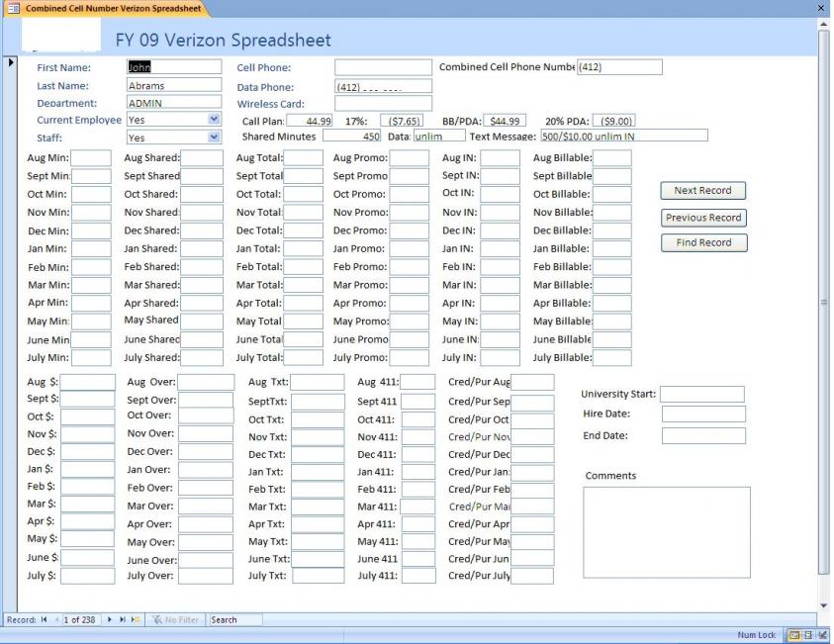Click the June Min field
The width and height of the screenshot is (834, 644).
click(x=91, y=340)
